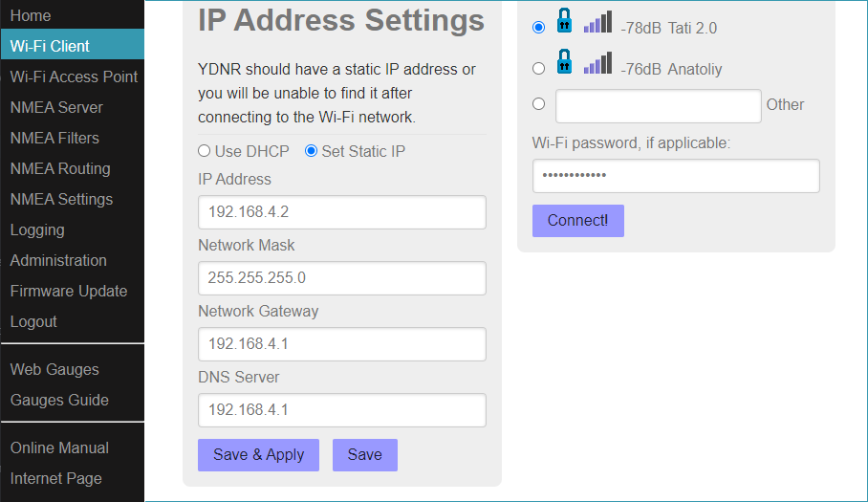Click into the IP Address field
The image size is (868, 502).
(341, 212)
